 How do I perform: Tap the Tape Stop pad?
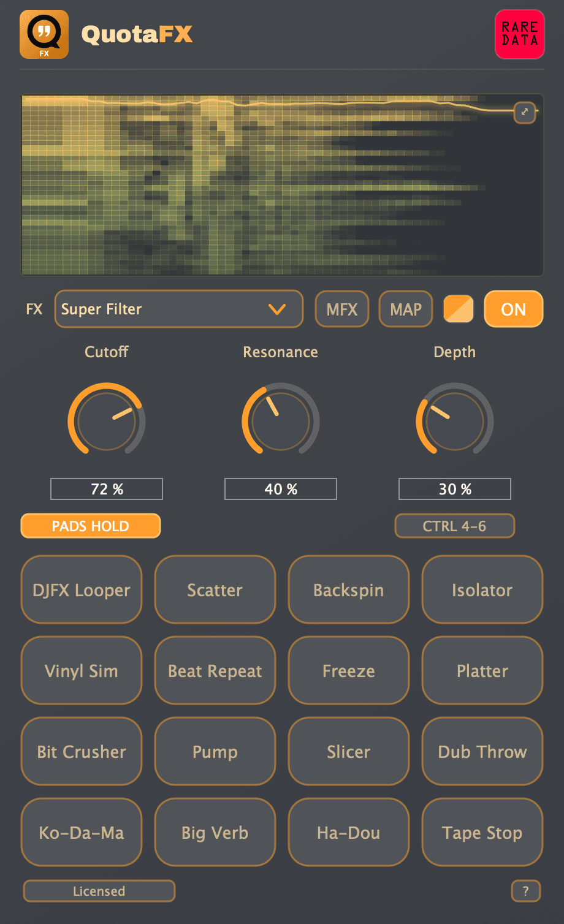[482, 832]
